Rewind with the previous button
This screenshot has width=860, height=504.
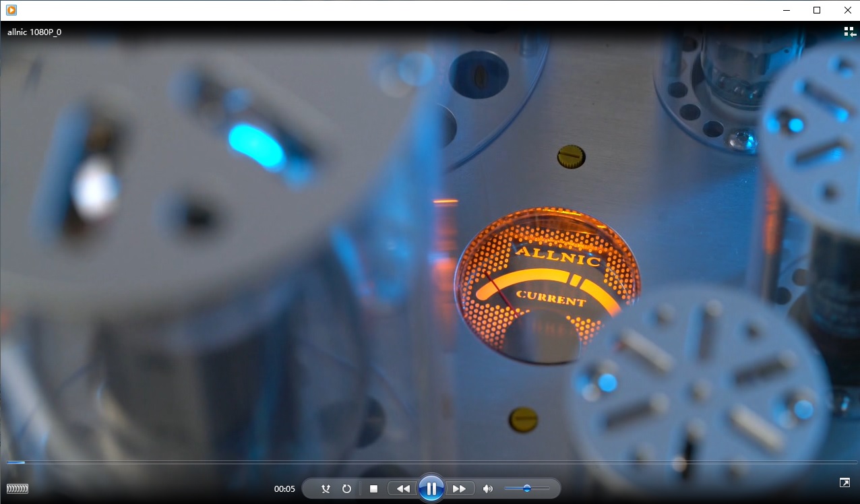403,489
